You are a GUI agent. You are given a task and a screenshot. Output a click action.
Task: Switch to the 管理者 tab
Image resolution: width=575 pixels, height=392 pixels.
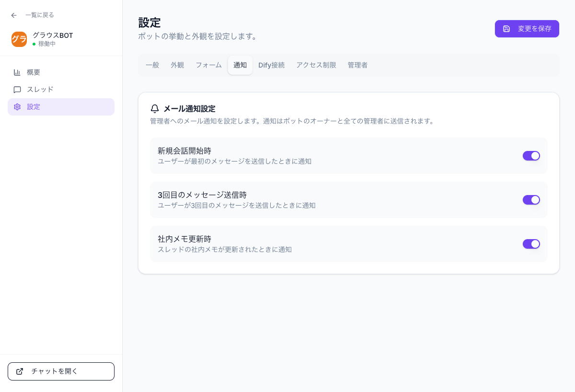pyautogui.click(x=357, y=65)
